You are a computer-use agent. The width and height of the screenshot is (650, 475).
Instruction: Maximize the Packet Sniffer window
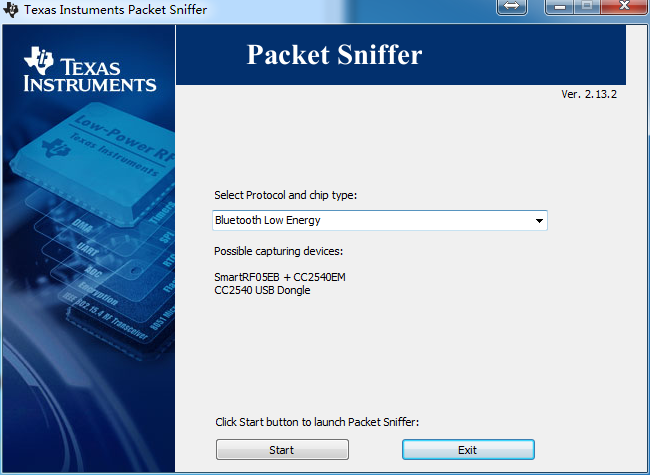click(x=587, y=6)
